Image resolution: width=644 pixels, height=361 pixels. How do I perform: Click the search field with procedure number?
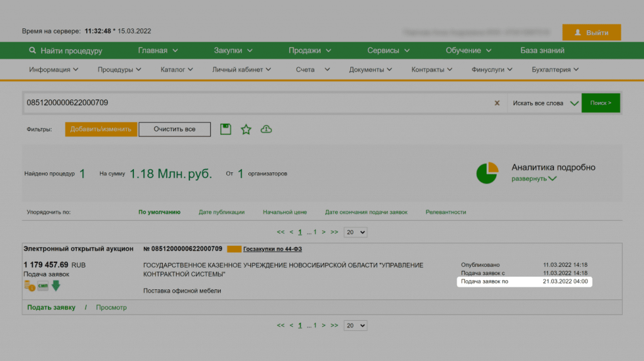tap(252, 103)
